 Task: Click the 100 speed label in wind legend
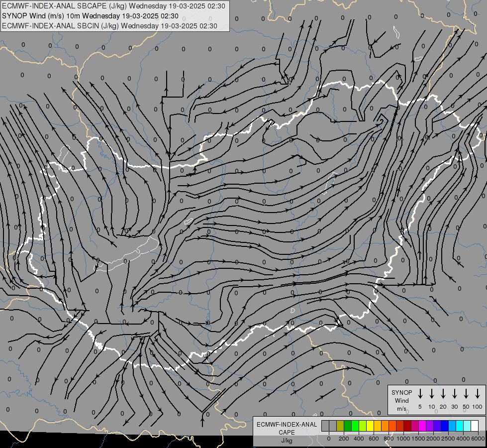(x=478, y=407)
